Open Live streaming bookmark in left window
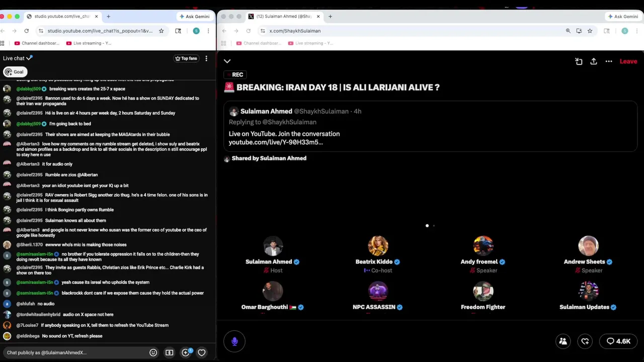 pos(89,43)
